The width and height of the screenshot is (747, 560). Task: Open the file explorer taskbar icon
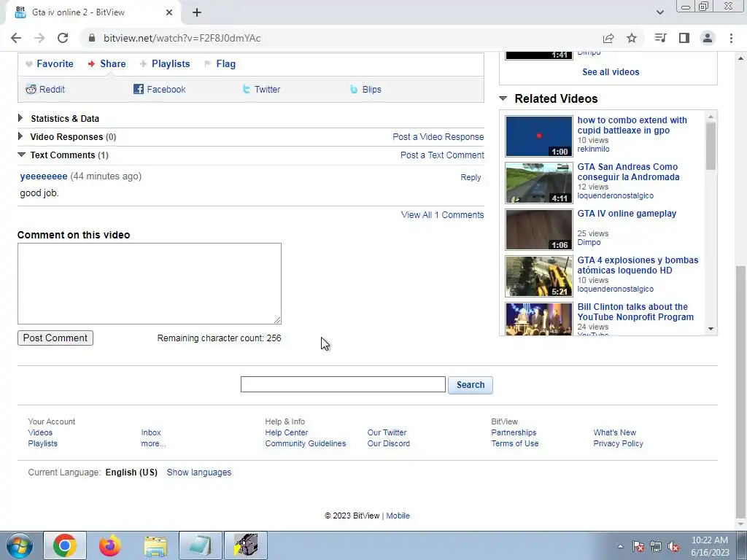[155, 545]
